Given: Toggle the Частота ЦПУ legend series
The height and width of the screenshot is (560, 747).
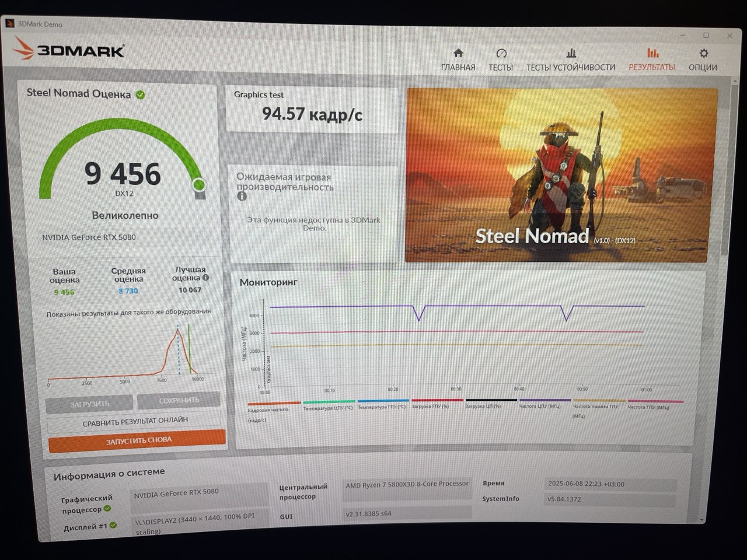Looking at the screenshot, I should 544,404.
